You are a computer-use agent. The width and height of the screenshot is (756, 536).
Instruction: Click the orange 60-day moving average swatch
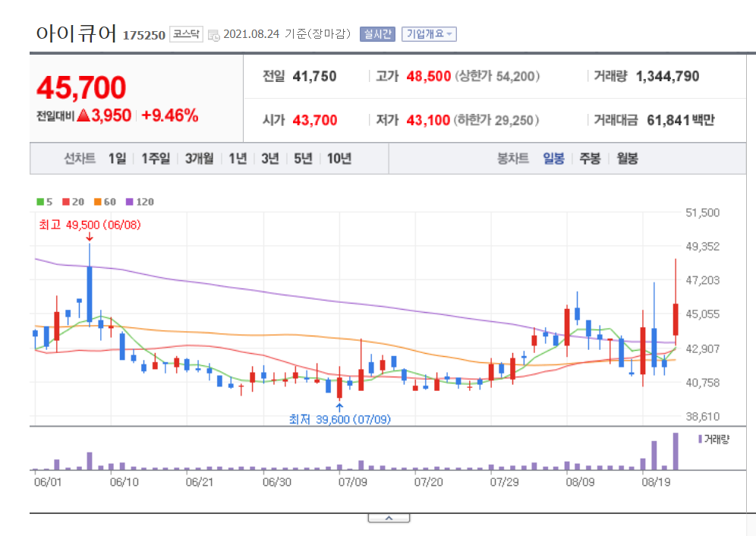[98, 202]
